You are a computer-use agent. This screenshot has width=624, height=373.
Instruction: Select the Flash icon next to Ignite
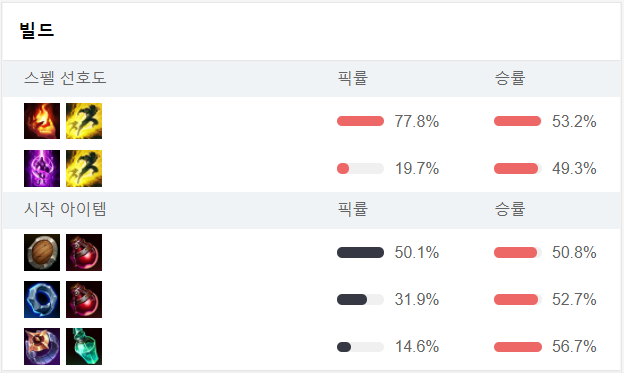[84, 121]
